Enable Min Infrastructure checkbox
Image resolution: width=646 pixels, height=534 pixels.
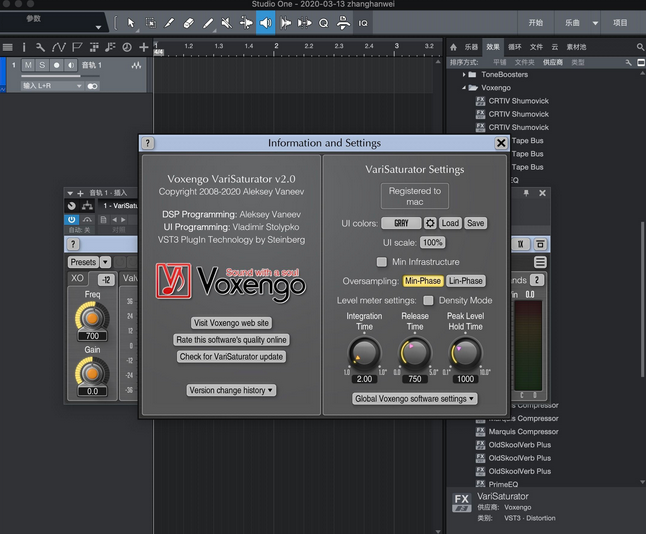(x=382, y=262)
